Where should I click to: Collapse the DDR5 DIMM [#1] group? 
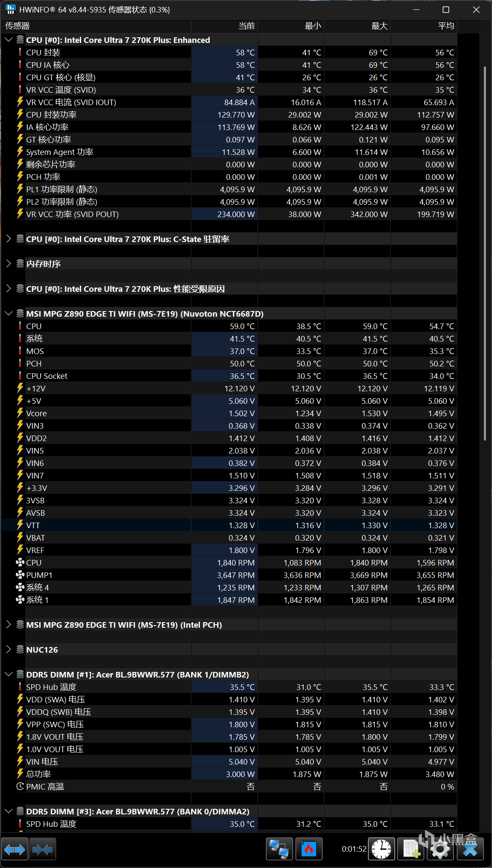tap(8, 674)
